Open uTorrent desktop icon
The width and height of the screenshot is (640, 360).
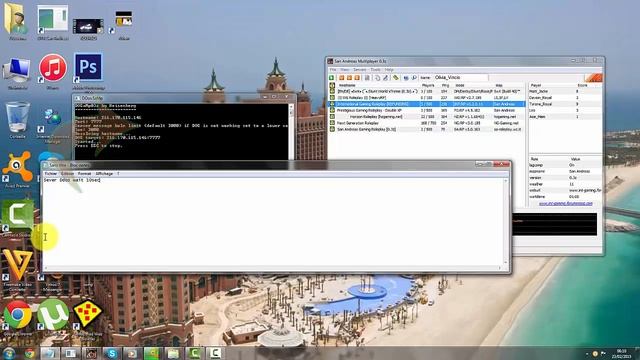click(x=53, y=315)
